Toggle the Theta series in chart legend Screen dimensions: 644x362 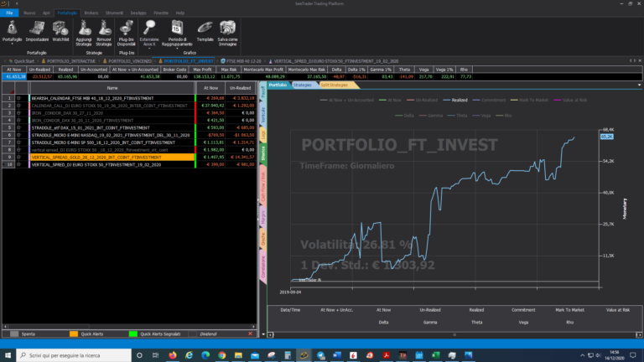(x=460, y=115)
